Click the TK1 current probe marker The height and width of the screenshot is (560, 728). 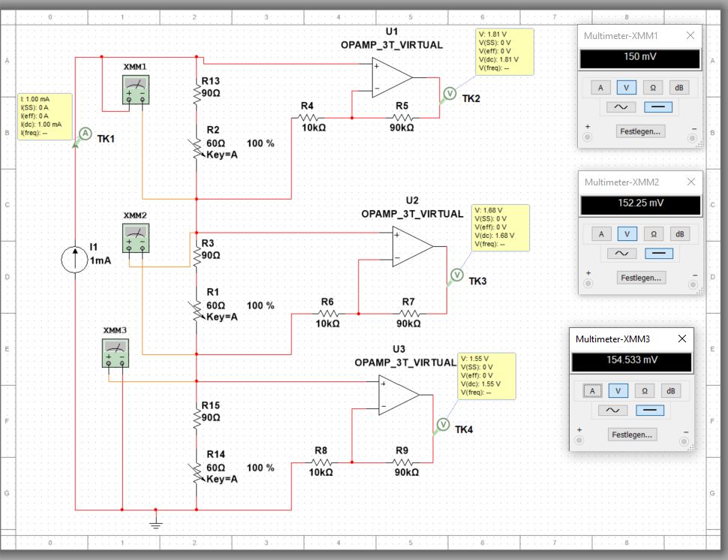tap(85, 134)
